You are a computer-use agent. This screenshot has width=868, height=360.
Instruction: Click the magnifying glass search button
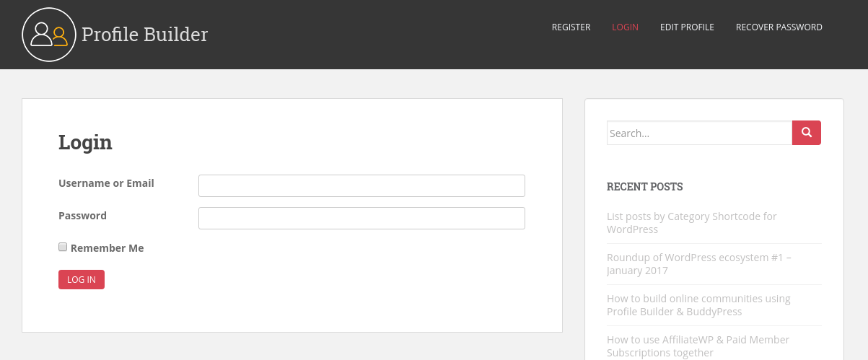807,133
